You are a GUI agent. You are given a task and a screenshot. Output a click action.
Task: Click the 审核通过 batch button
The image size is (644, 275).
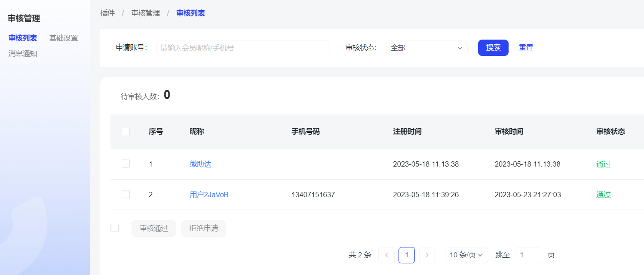click(x=154, y=229)
